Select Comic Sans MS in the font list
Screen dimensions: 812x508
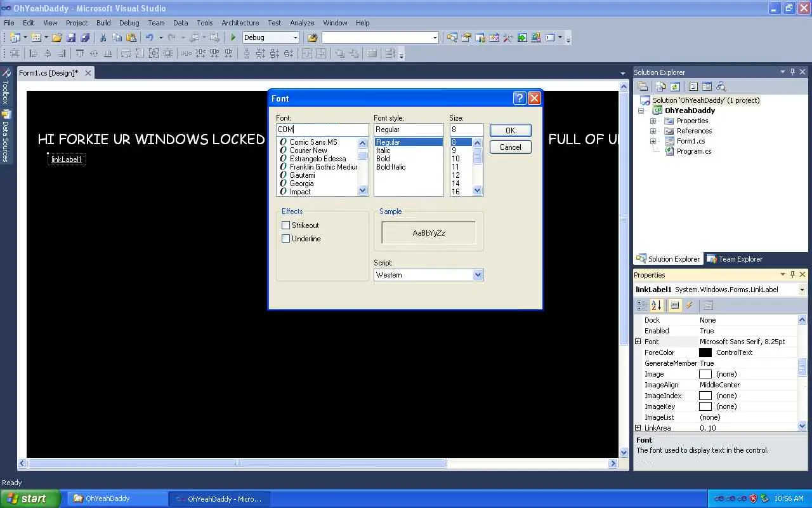[313, 142]
